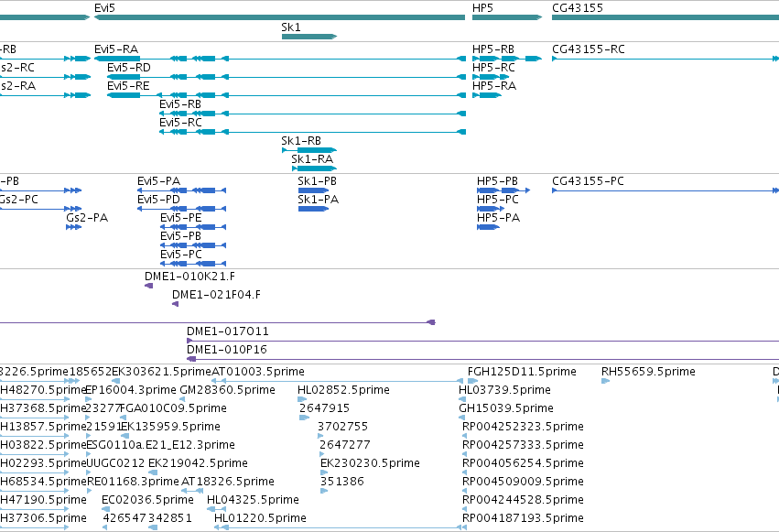Image resolution: width=779 pixels, height=532 pixels.
Task: Click the RH55659.5prime EST label
Action: [x=648, y=372]
